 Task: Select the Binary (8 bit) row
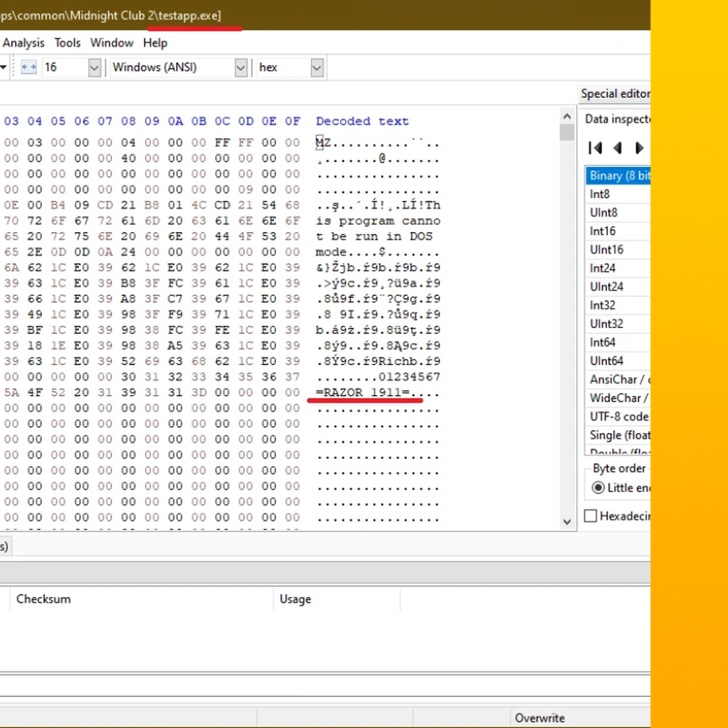click(618, 176)
